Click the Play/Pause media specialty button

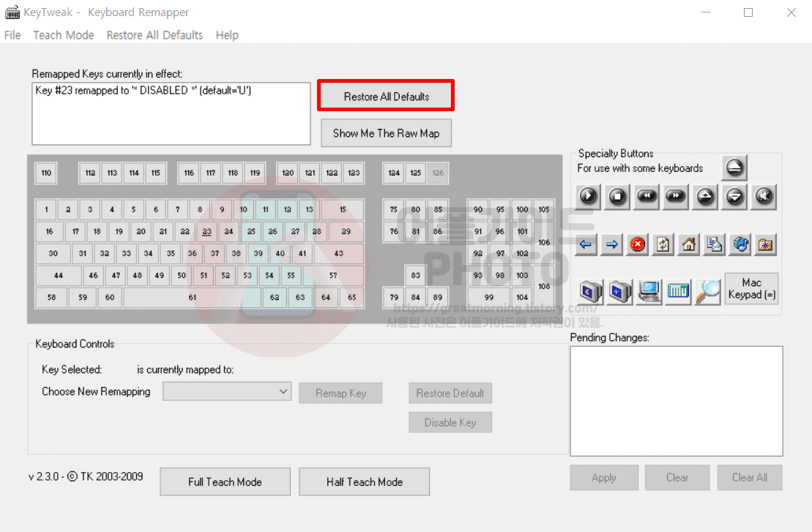(x=588, y=196)
